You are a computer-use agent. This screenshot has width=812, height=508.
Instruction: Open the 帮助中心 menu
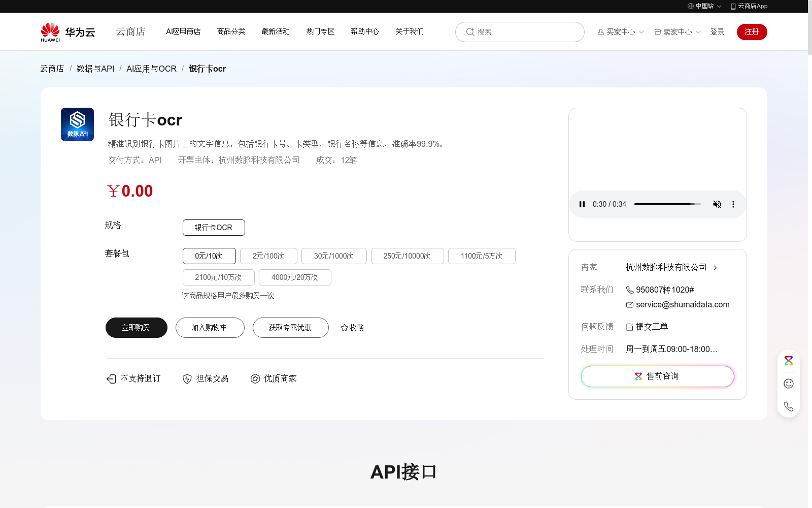[365, 31]
